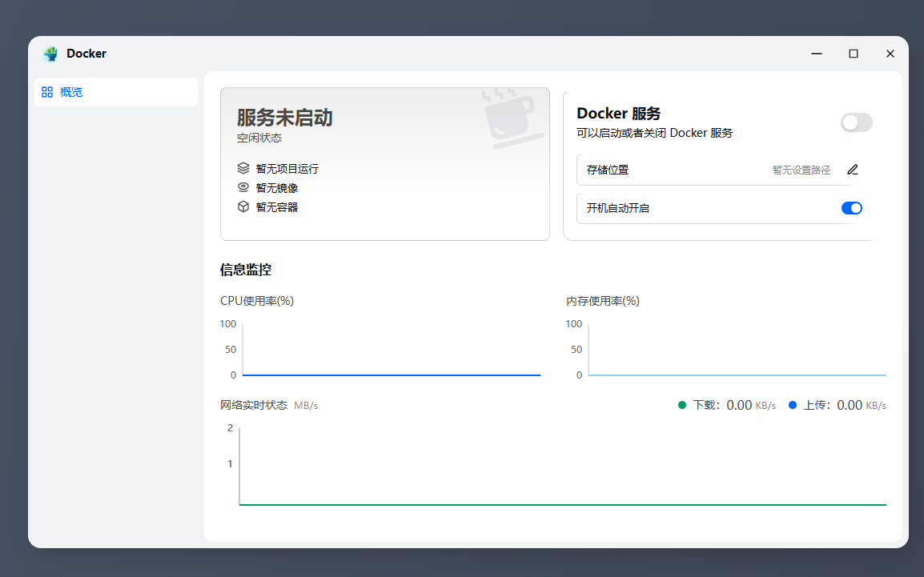
Task: Click the 上传 0.00 KB/s legend text
Action: coord(845,405)
